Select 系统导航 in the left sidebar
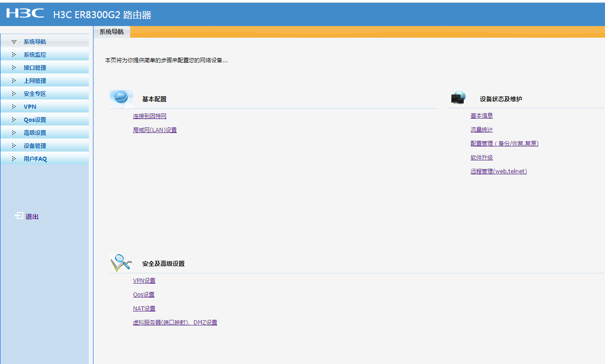 tap(44, 42)
